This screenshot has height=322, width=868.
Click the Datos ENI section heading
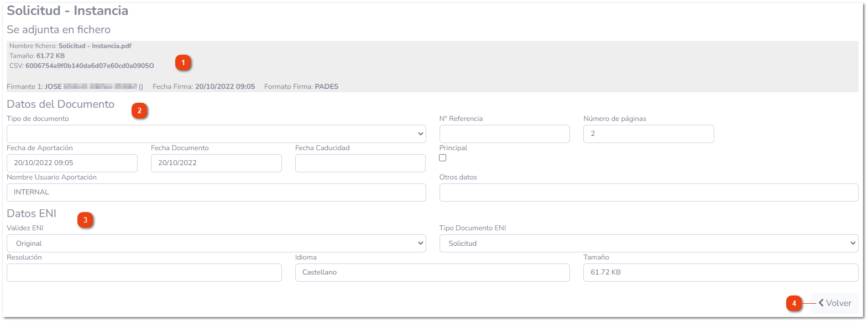(32, 214)
